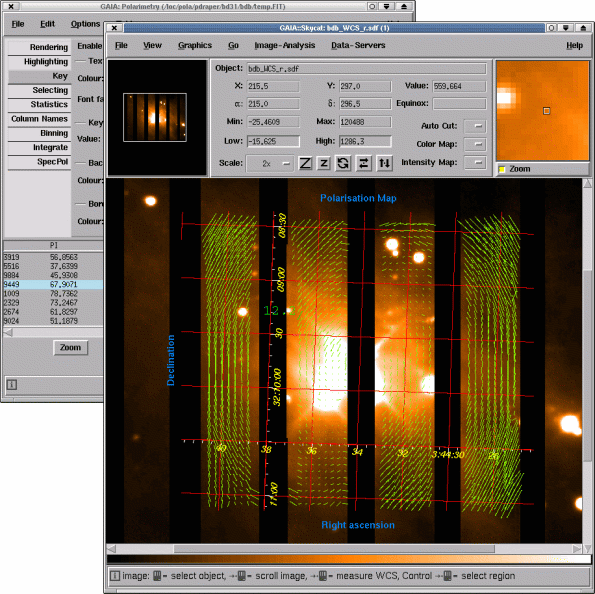Click the flip horizontally icon
Screen dimensions: 595x594
[364, 163]
